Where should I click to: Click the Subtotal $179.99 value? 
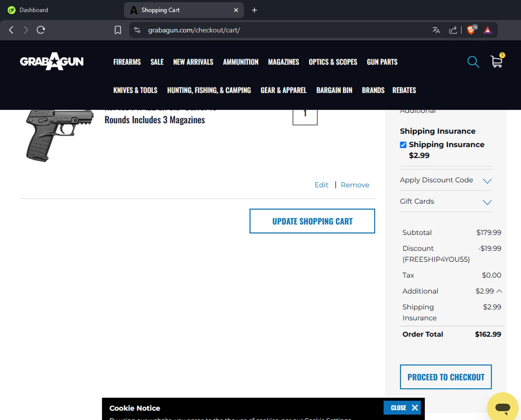pyautogui.click(x=489, y=233)
